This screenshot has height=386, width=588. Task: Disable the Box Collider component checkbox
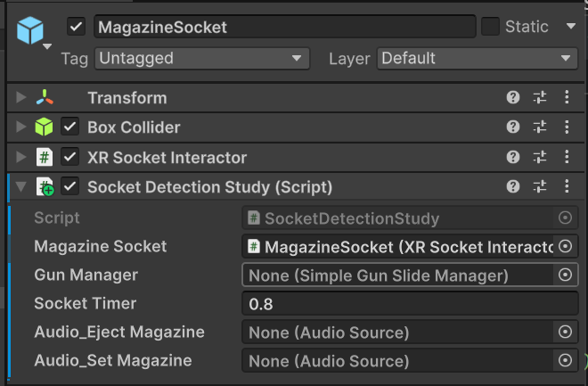(x=70, y=127)
